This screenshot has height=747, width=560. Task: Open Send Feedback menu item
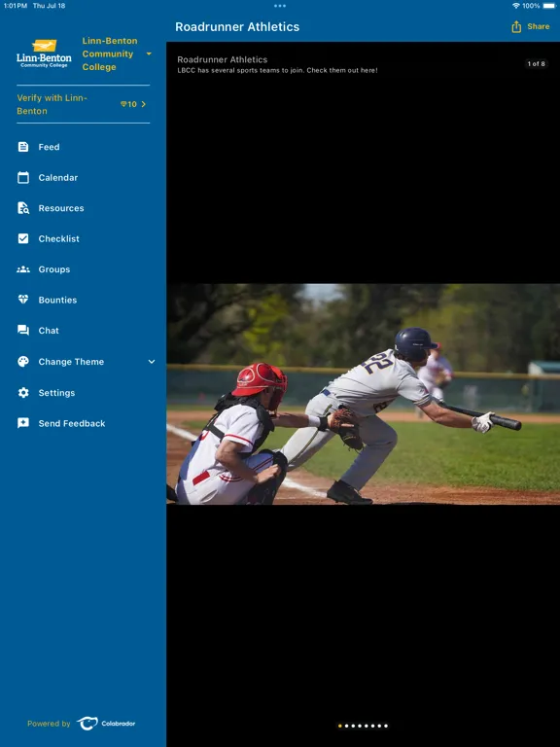[x=72, y=423]
